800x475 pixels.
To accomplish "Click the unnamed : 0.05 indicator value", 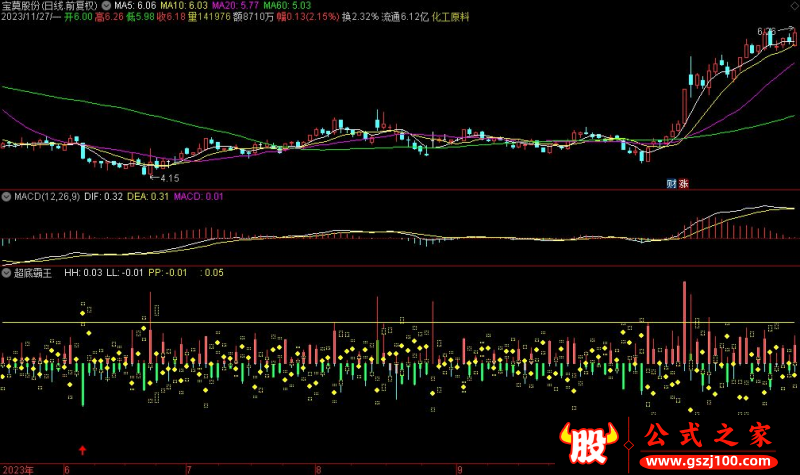I will pyautogui.click(x=212, y=273).
